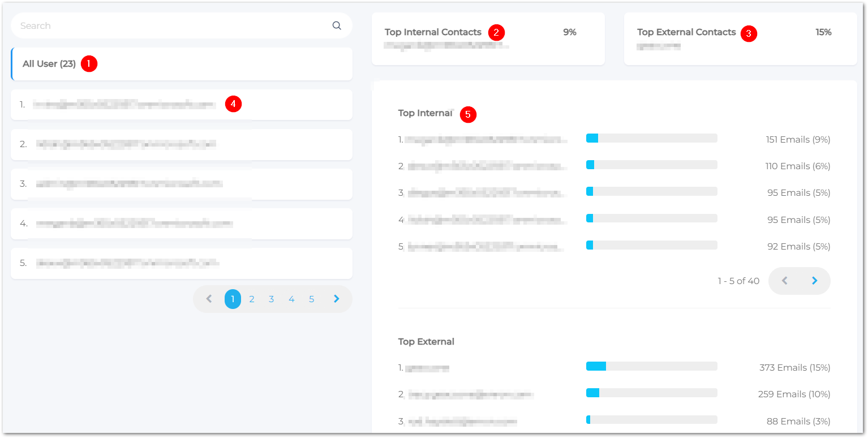The image size is (868, 438).
Task: Click the 151 Emails (9%) stat
Action: coord(798,139)
